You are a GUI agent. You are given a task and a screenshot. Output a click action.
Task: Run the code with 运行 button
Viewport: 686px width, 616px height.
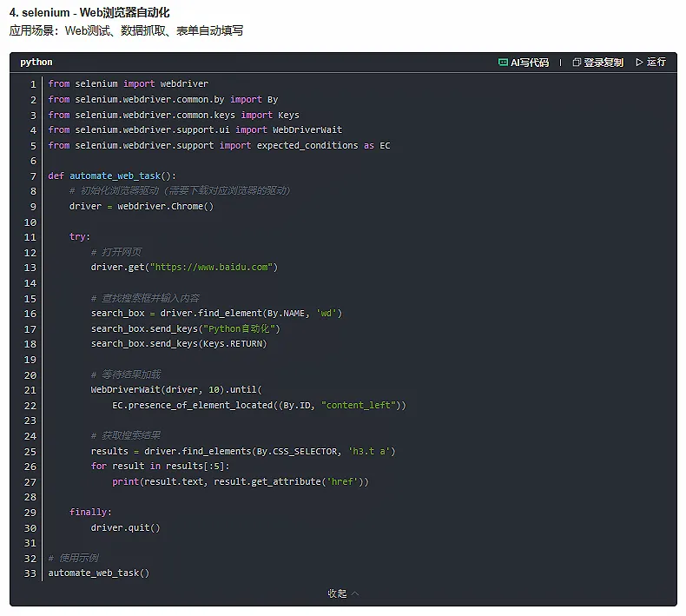[651, 63]
